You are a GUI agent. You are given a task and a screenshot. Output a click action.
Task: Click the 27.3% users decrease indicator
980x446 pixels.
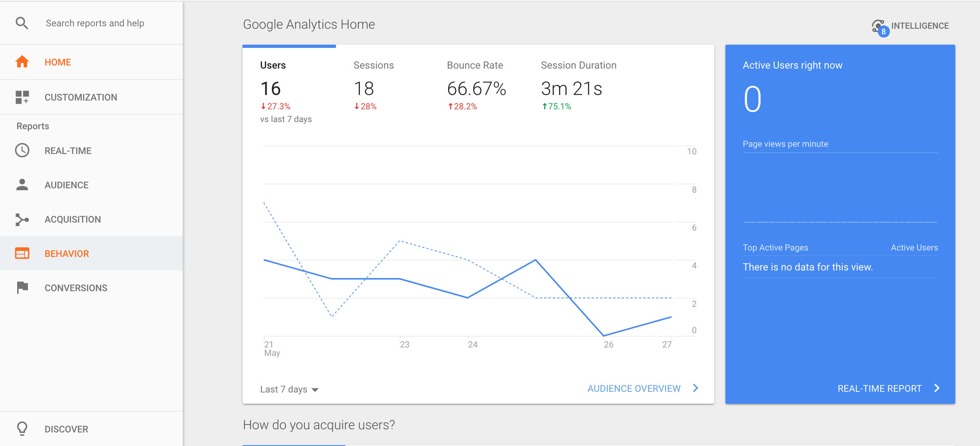click(x=275, y=106)
